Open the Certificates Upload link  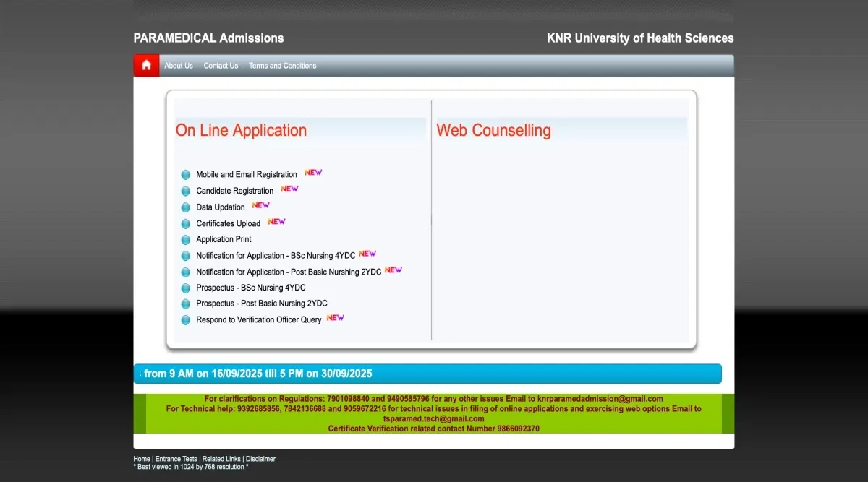coord(229,223)
